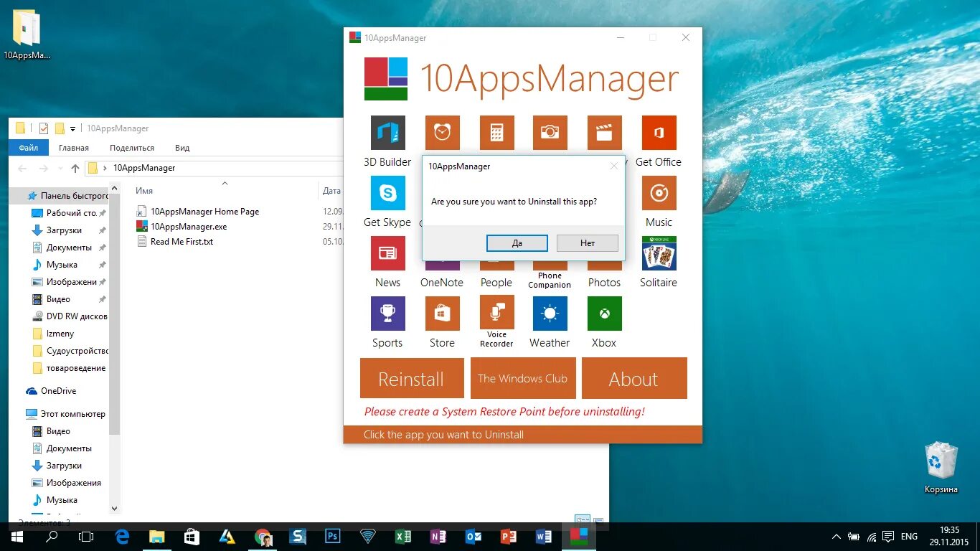Image resolution: width=980 pixels, height=551 pixels.
Task: Switch to the Вид ribbon tab
Action: pyautogui.click(x=182, y=148)
